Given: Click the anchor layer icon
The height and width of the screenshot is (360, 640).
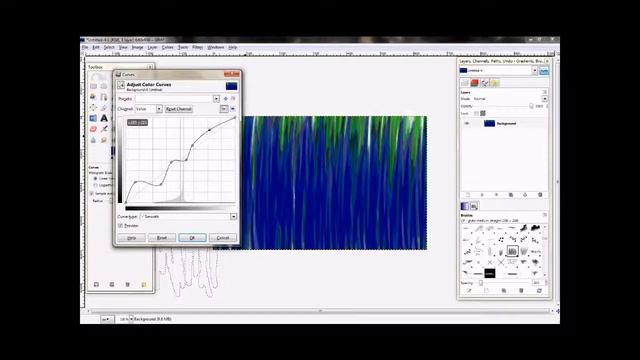Looking at the screenshot, I should 525,195.
